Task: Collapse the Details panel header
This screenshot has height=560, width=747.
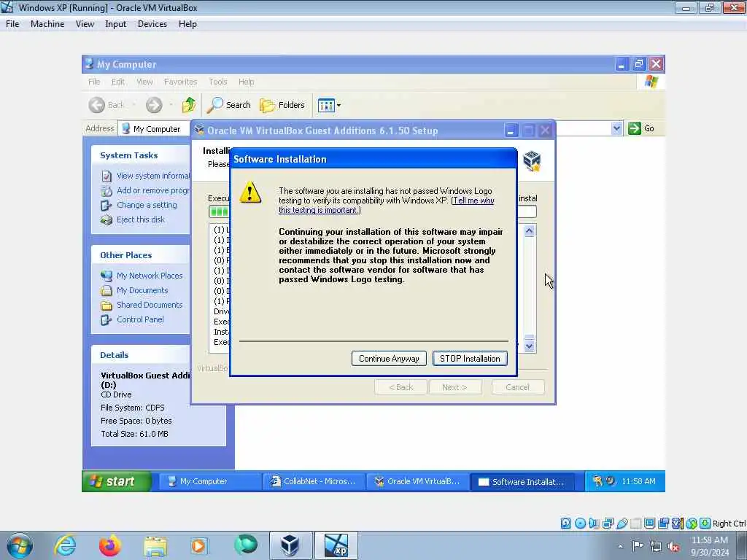Action: pyautogui.click(x=141, y=355)
